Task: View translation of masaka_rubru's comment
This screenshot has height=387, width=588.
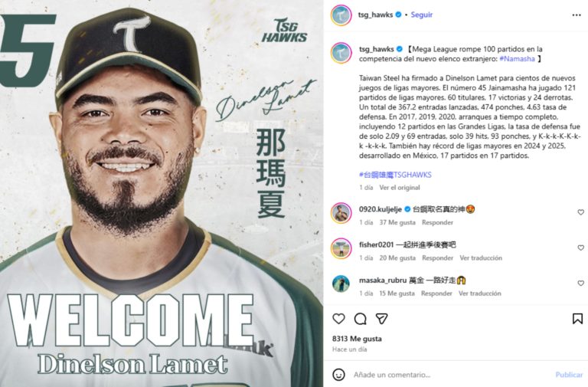Action: point(479,294)
